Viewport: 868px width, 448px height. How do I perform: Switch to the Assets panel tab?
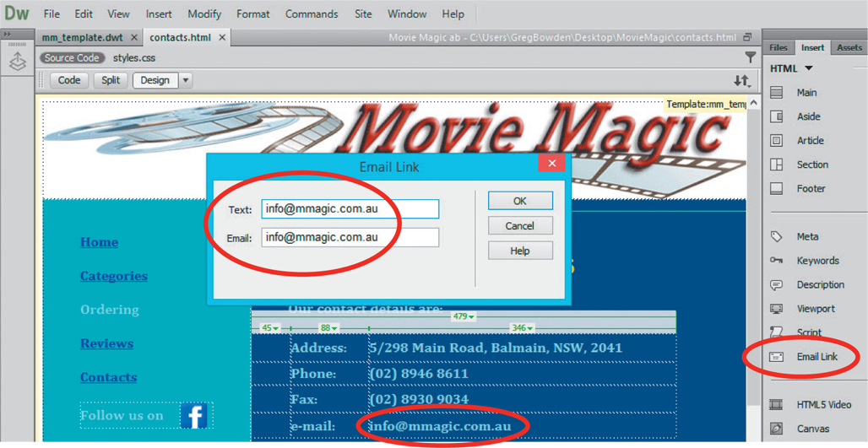tap(849, 47)
